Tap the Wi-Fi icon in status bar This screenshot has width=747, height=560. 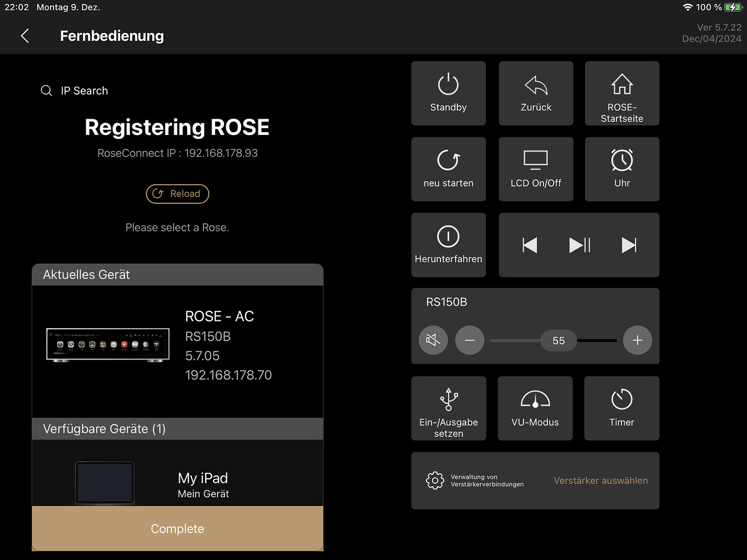(x=688, y=7)
